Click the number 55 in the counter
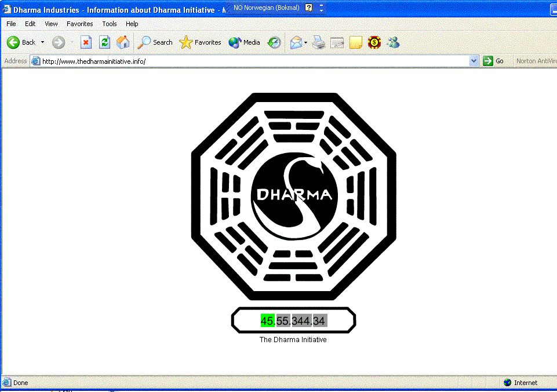This screenshot has height=392, width=557. [x=283, y=321]
